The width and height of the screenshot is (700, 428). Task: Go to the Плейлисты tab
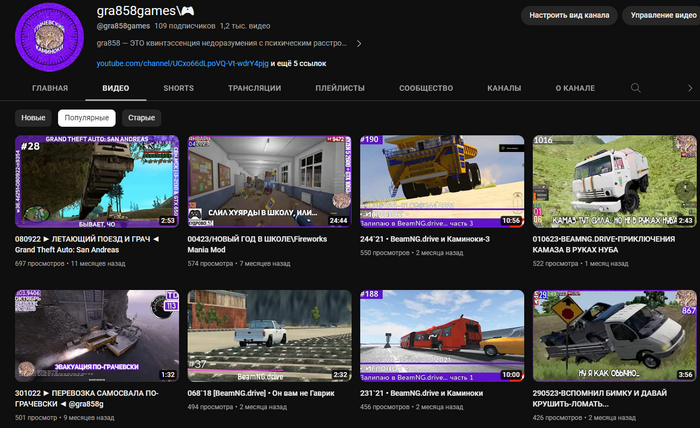(340, 88)
